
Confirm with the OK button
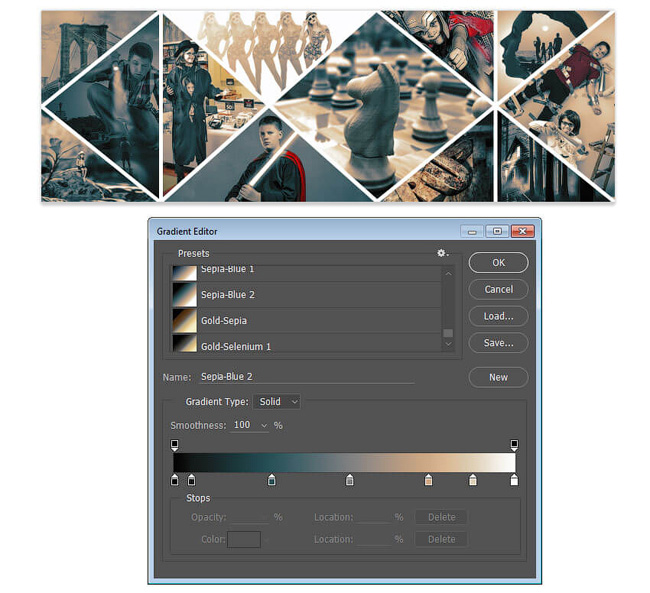(498, 262)
